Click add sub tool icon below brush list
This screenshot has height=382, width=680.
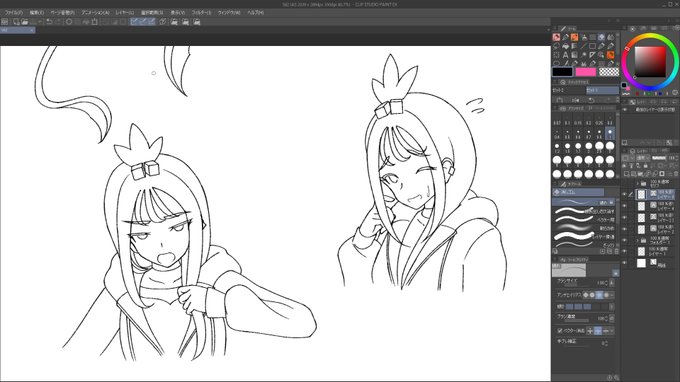click(x=602, y=251)
